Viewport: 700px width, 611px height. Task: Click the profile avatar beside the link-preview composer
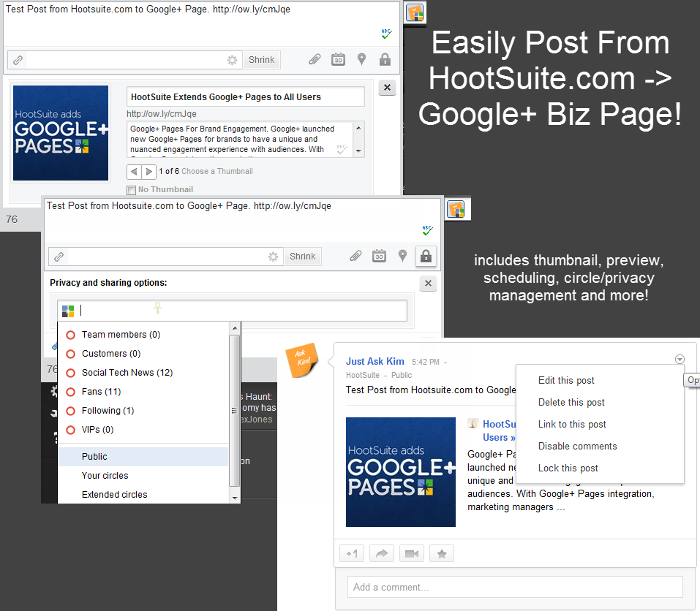tap(415, 12)
